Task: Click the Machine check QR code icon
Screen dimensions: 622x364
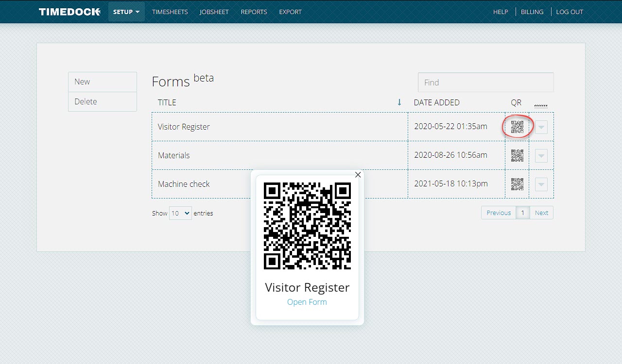Action: [x=517, y=184]
